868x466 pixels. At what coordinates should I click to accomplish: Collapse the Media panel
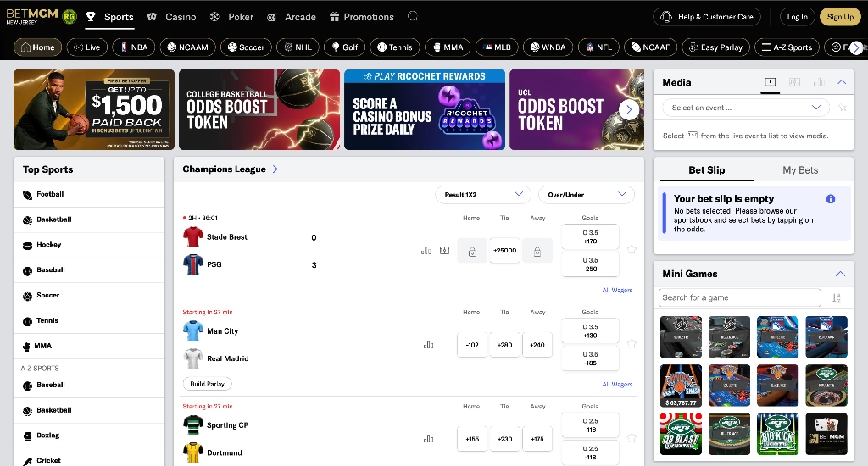(842, 82)
